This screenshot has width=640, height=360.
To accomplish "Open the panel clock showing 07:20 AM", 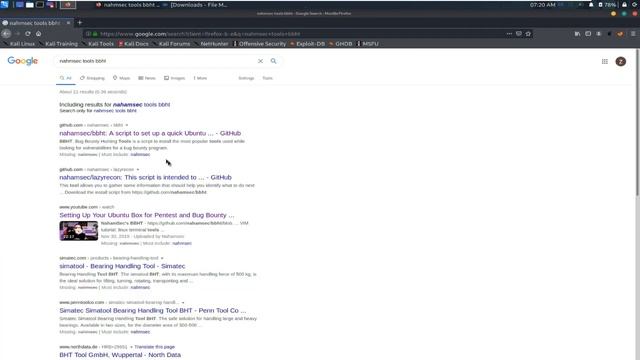I will (x=542, y=5).
